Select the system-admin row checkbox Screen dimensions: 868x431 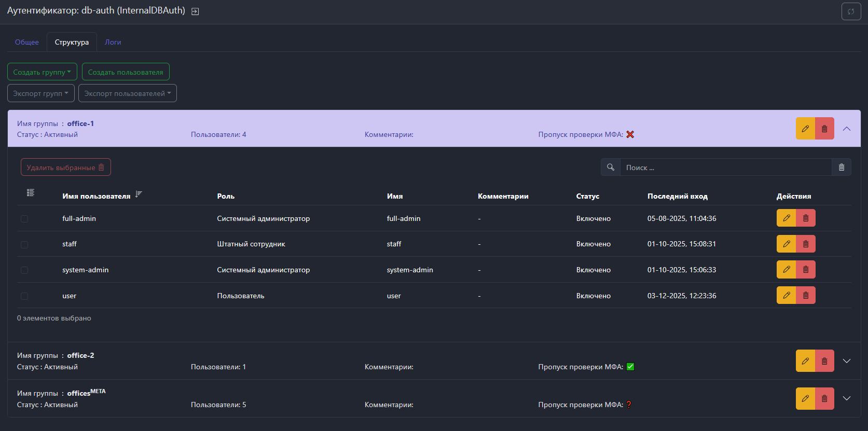click(24, 270)
